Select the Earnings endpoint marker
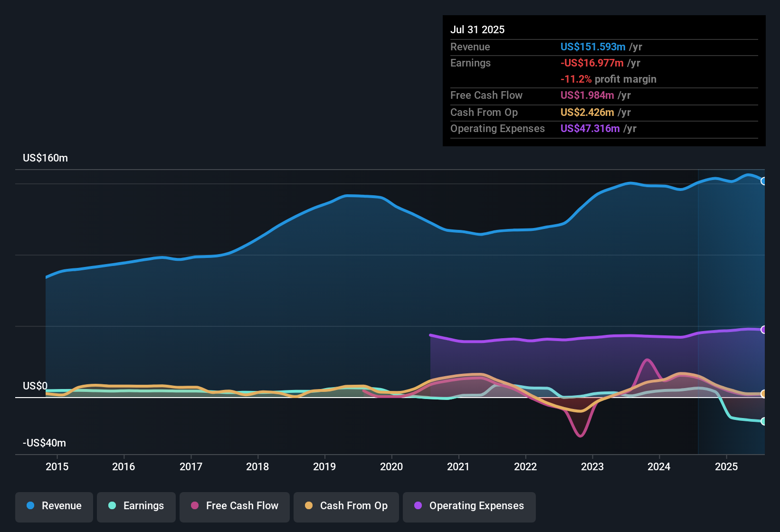 tap(763, 421)
